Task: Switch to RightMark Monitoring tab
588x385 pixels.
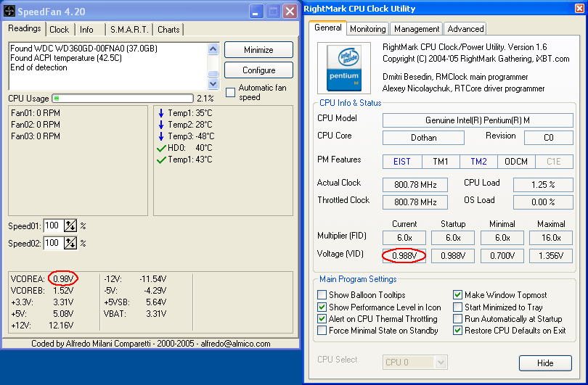Action: coord(367,29)
